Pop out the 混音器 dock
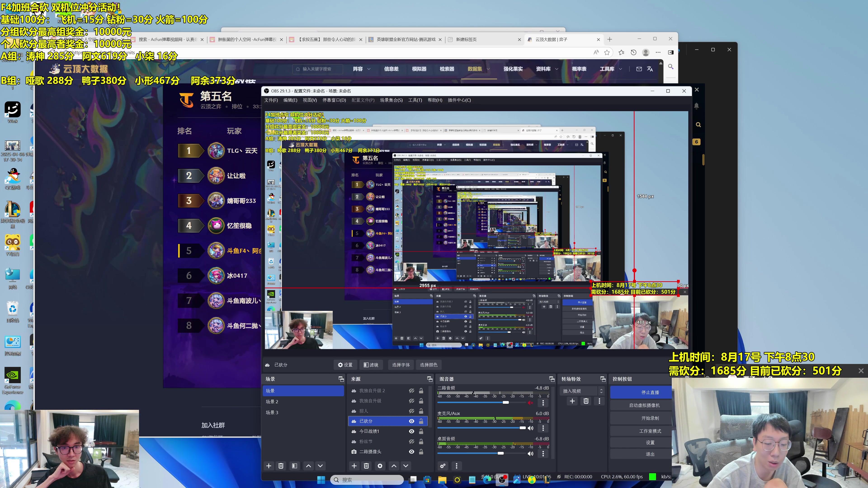Screen dimensions: 868x488 point(552,379)
